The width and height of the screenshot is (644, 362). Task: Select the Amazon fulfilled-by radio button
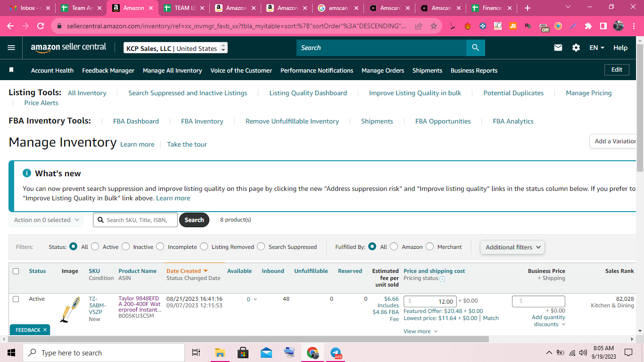pos(394,247)
